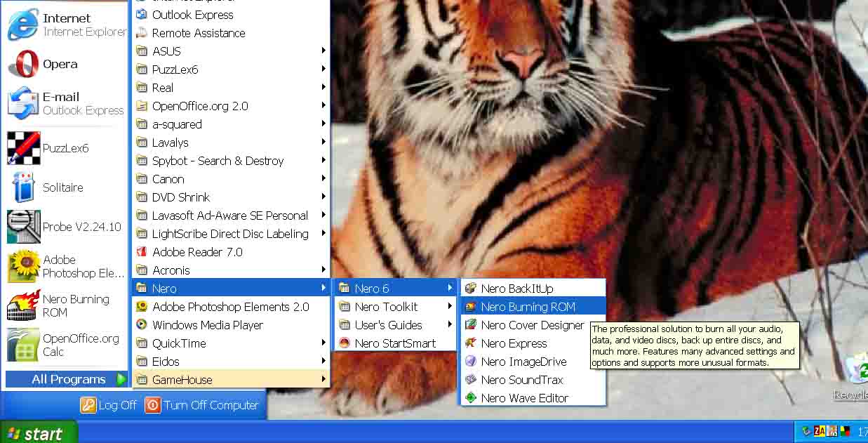
Task: Open Internet Explorer from pinned Start menu
Action: (67, 25)
